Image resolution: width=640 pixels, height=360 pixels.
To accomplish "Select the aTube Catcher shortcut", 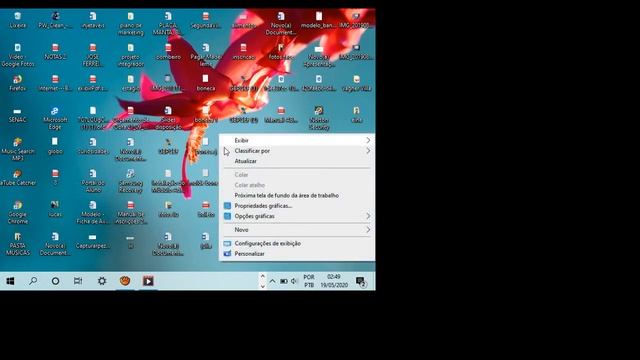I will pyautogui.click(x=18, y=178).
